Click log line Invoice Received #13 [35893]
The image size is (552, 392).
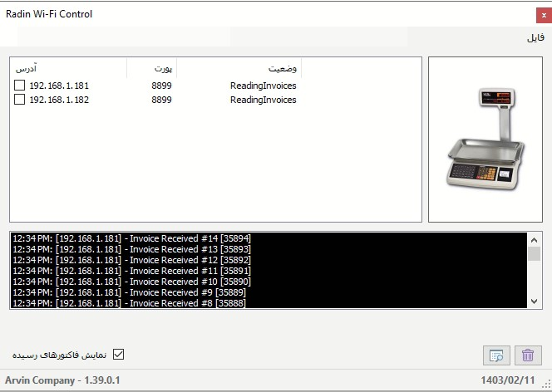pos(131,249)
